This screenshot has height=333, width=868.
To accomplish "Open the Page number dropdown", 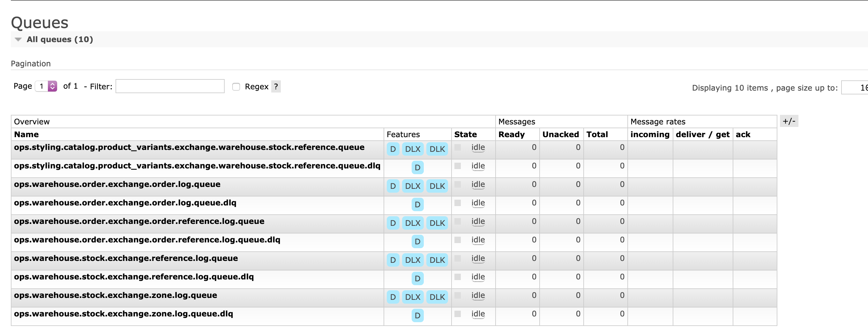I will (46, 86).
